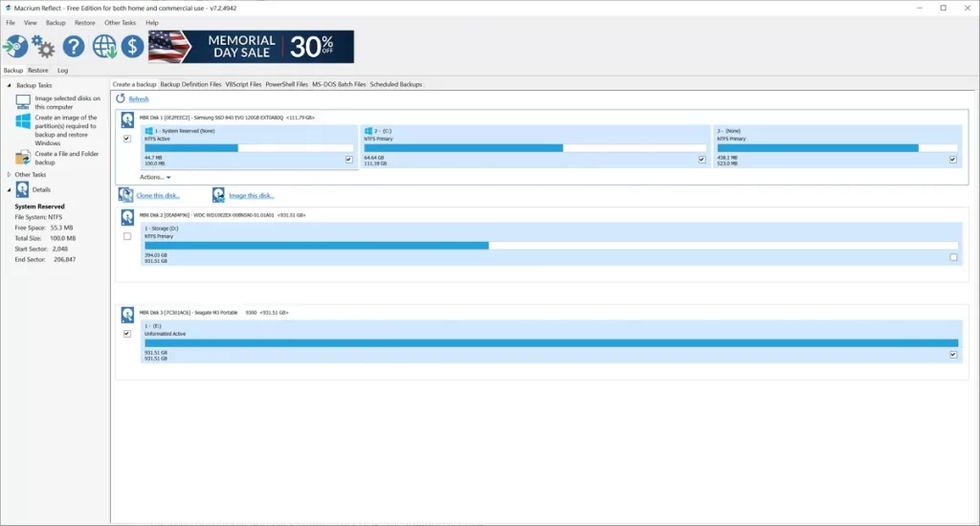Expand the Other Tasks section
Viewport: 980px width, 526px height.
(10, 175)
